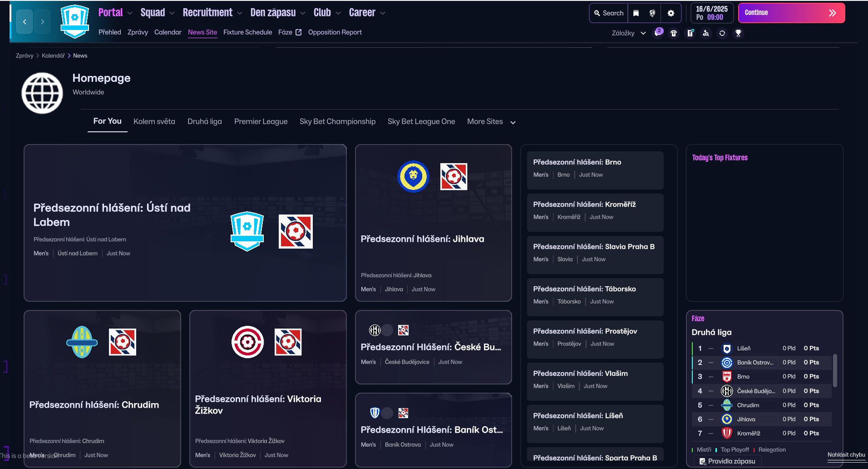Click the trophy shortcut icon
This screenshot has width=868, height=469.
[x=739, y=33]
